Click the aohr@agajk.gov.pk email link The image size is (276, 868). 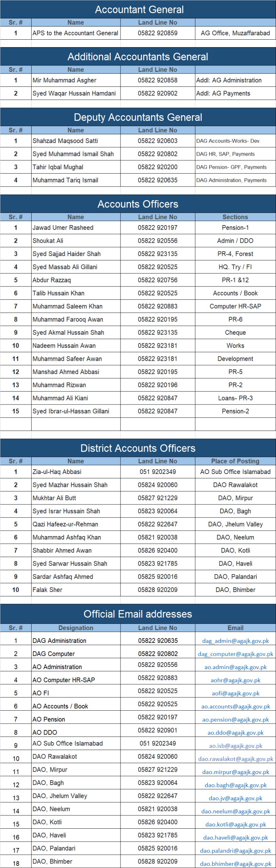click(235, 680)
